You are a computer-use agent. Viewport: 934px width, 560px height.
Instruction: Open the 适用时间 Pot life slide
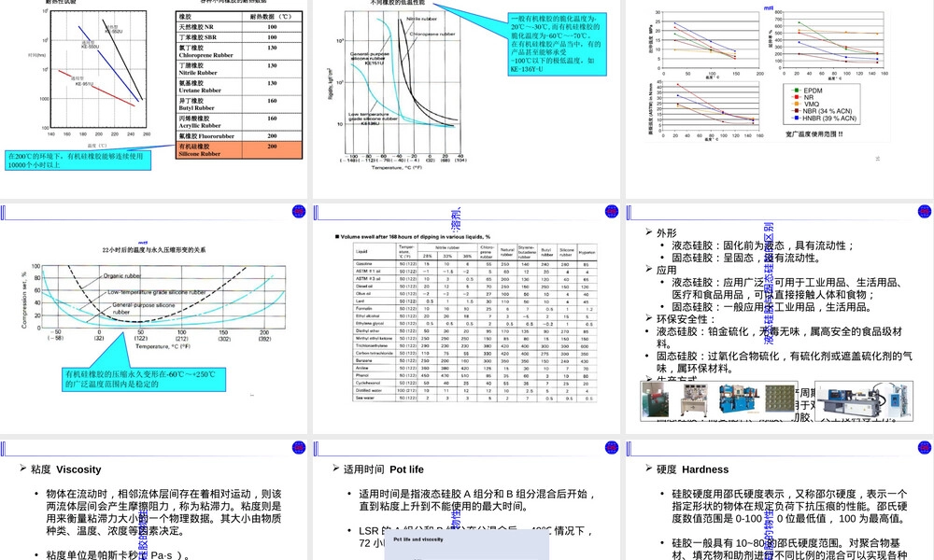click(466, 500)
